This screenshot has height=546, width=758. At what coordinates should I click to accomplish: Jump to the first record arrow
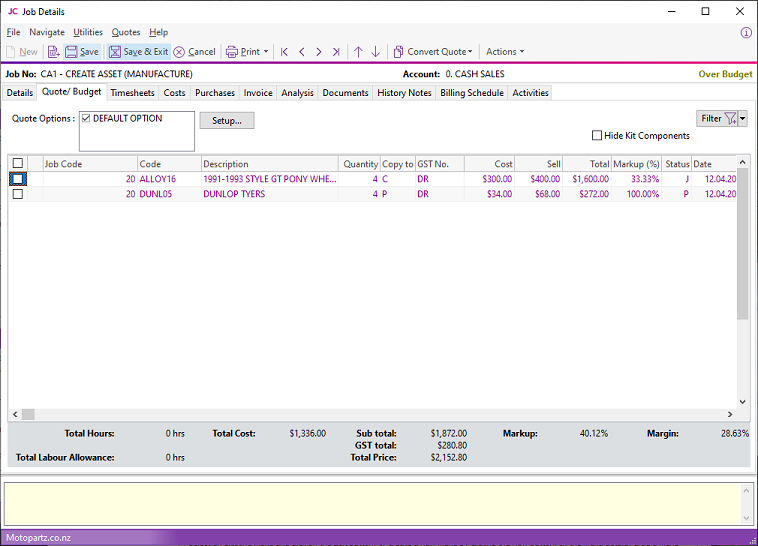click(x=285, y=52)
